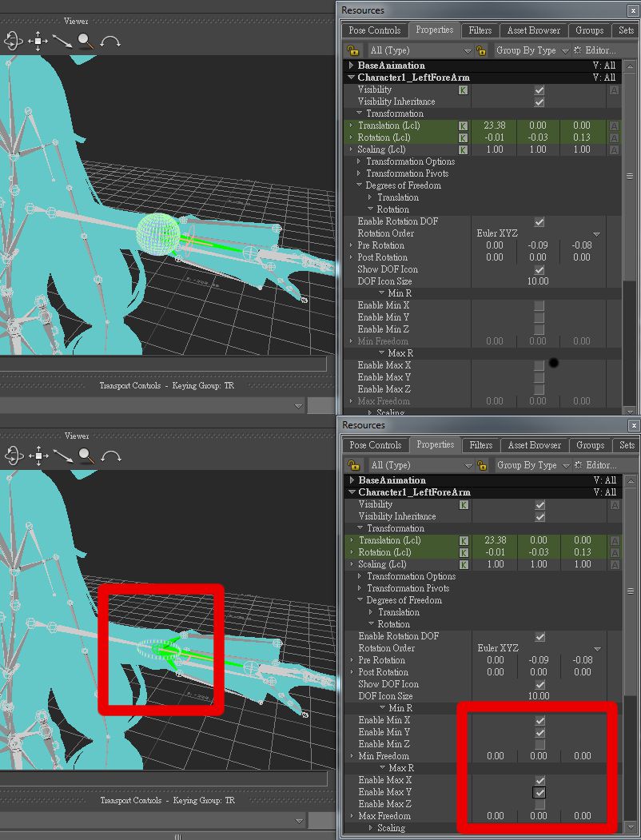Viewport: 641px width, 840px height.
Task: Expand Transformation Options in upper panel
Action: [x=359, y=161]
